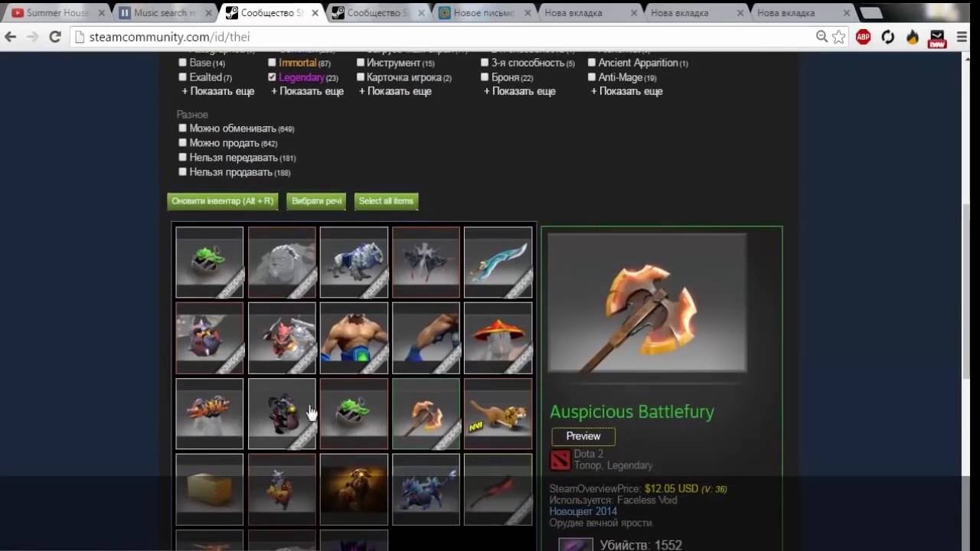Select the red conical hat item

(x=498, y=337)
